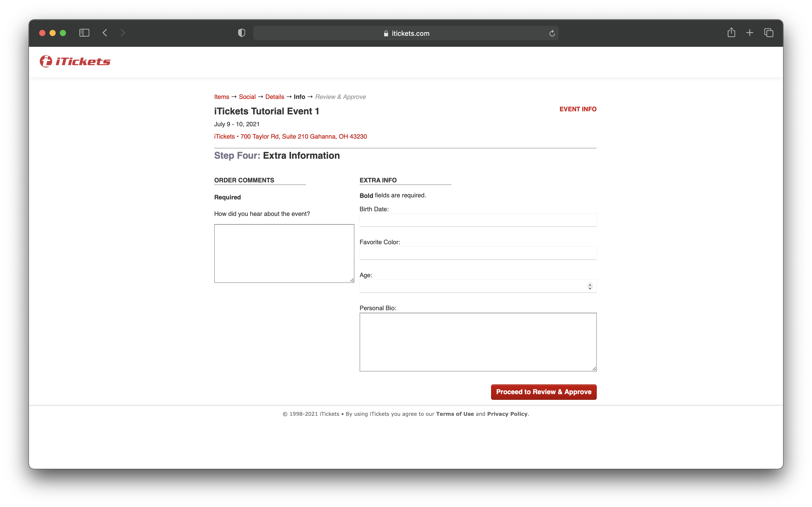Show tab overview icon

click(x=769, y=33)
